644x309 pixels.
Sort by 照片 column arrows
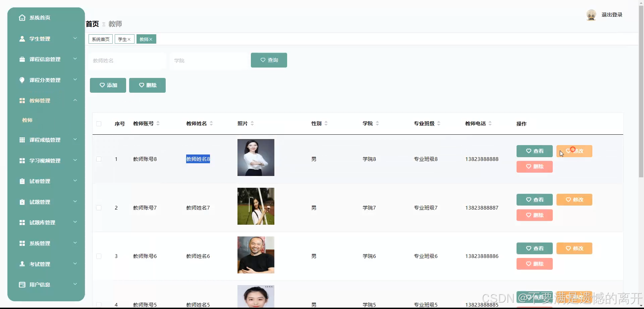(252, 124)
